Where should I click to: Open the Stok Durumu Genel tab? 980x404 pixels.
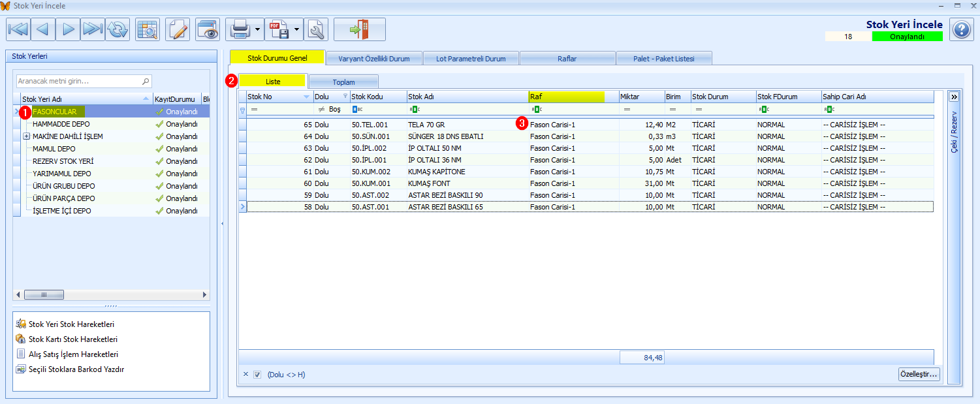coord(277,58)
